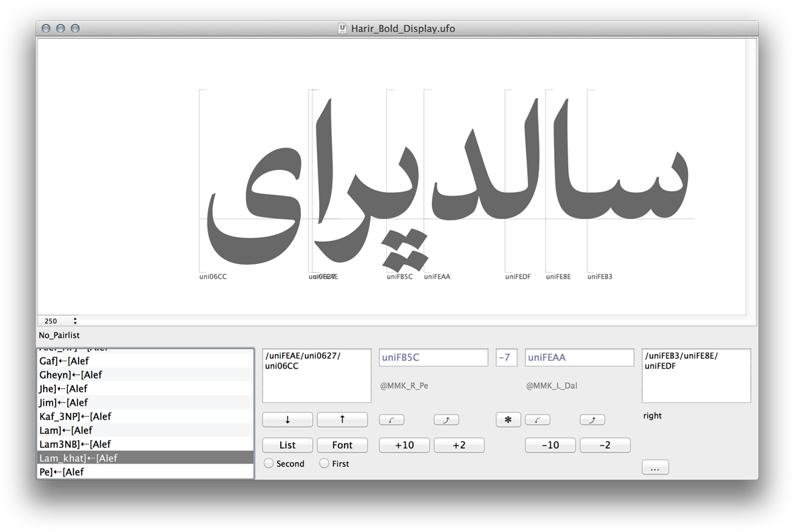The width and height of the screenshot is (794, 532).
Task: Click the List button
Action: 287,445
